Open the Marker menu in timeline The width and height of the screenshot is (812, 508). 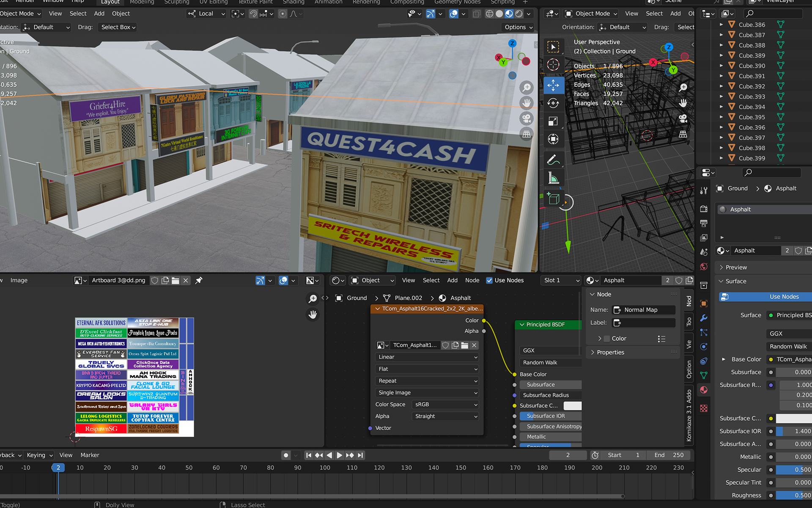[x=90, y=455]
